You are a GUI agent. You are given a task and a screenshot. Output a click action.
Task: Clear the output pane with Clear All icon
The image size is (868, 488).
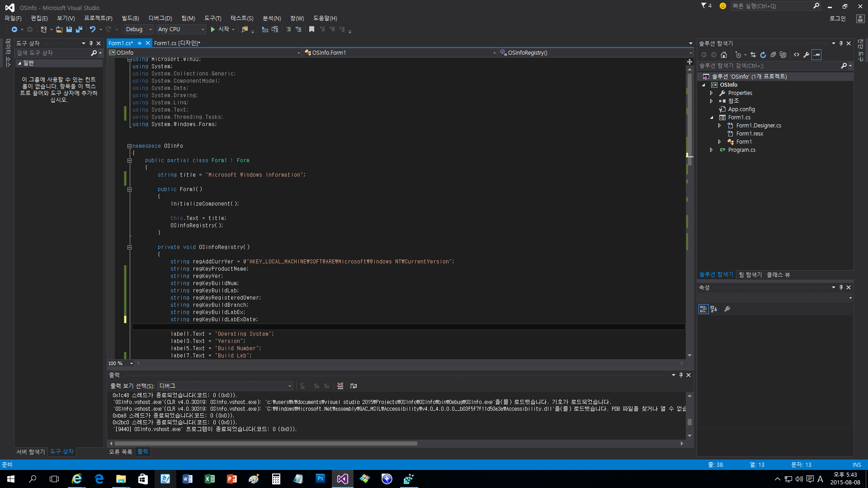[340, 386]
